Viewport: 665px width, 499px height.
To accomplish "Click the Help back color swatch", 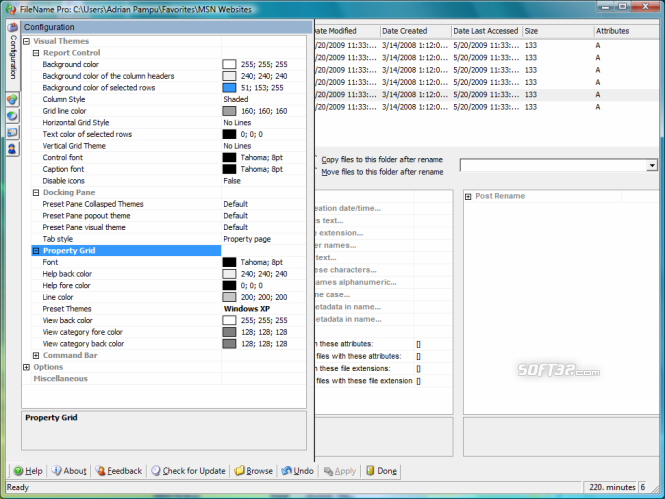I will click(x=229, y=274).
